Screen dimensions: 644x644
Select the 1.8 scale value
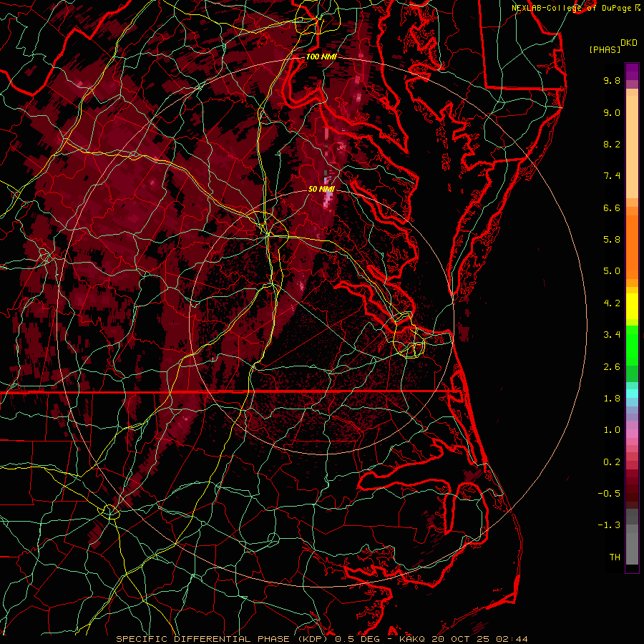pos(612,399)
